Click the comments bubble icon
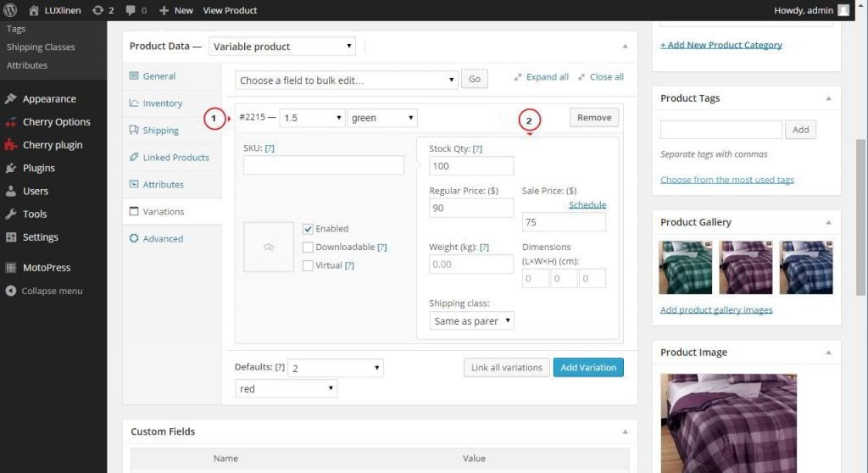This screenshot has height=473, width=868. 131,10
